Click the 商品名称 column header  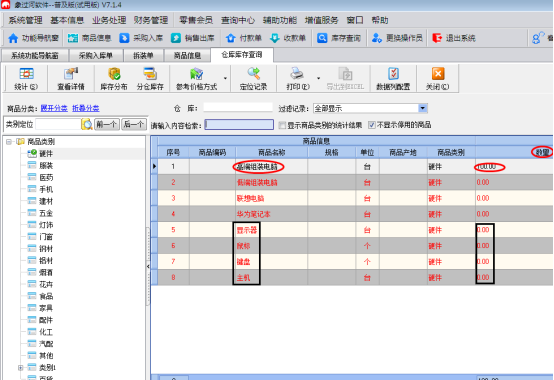[x=271, y=153]
